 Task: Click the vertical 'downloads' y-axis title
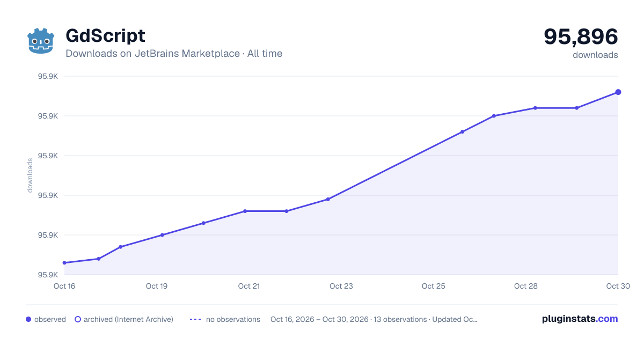(30, 175)
